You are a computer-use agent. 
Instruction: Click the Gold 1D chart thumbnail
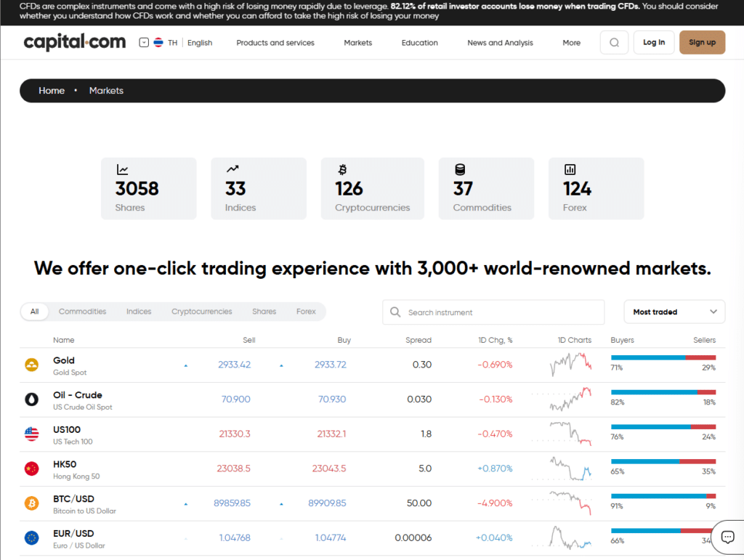pos(571,364)
